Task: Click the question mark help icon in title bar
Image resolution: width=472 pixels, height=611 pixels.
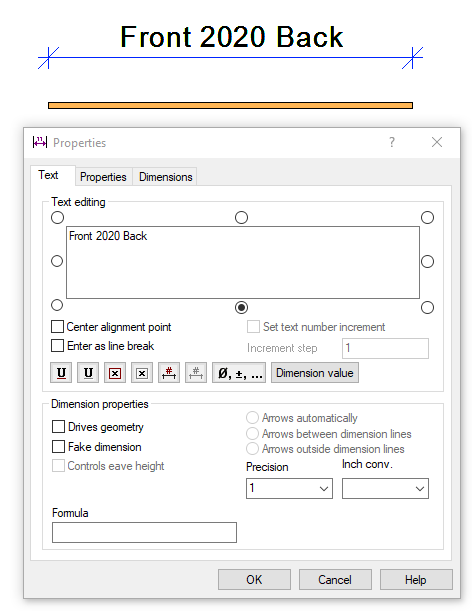Action: pos(392,142)
